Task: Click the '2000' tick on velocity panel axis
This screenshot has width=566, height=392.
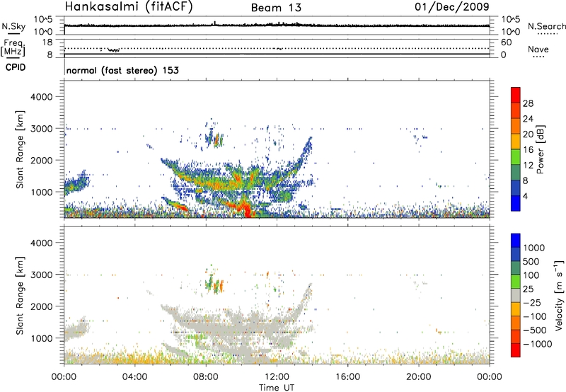Action: coord(41,306)
